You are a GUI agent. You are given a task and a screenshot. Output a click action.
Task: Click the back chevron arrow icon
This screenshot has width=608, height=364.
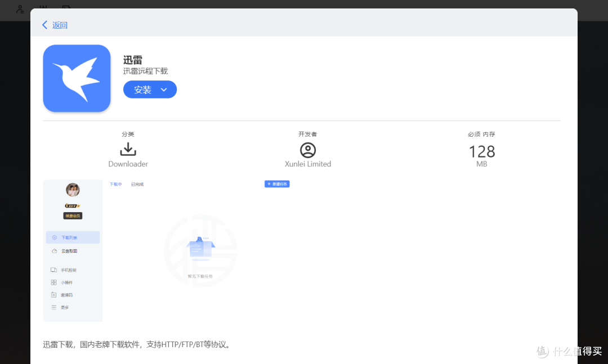coord(44,25)
